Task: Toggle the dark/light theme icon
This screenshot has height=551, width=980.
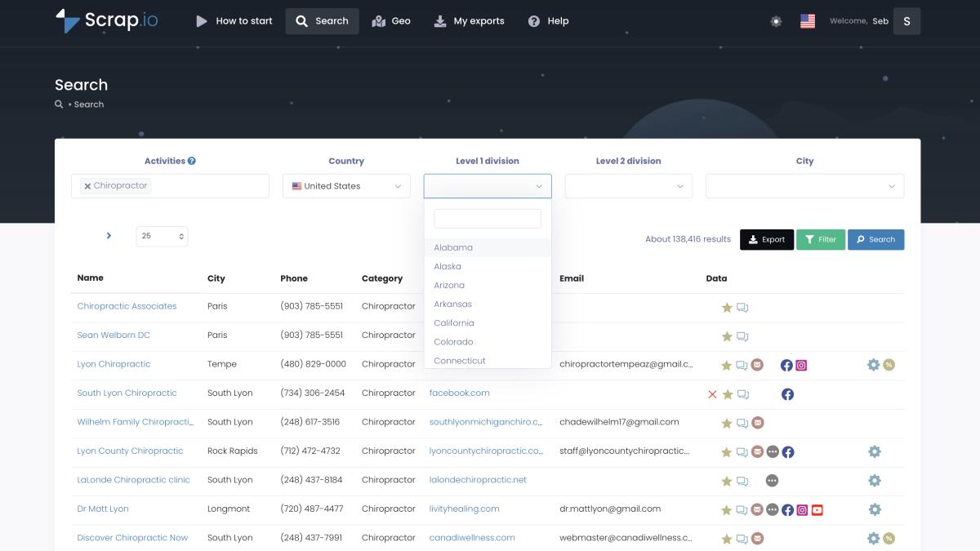Action: pyautogui.click(x=776, y=21)
